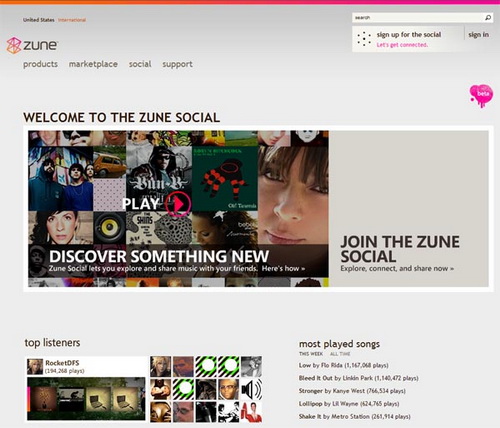500x428 pixels.
Task: Click RocketDFS avatar picture
Action: (x=35, y=367)
